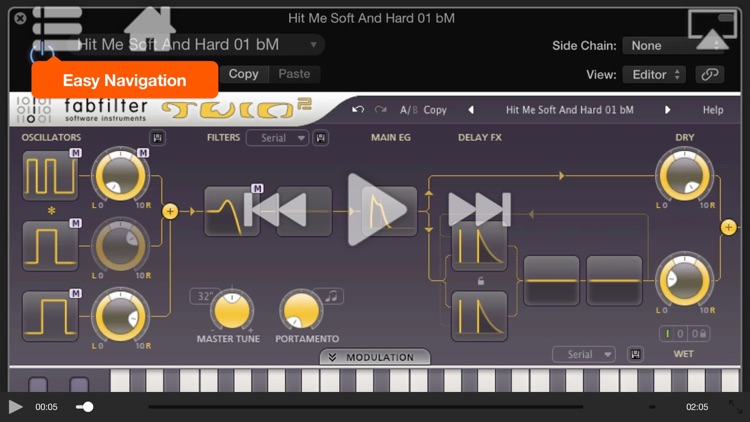
Task: Open Delay Serial routing dropdown
Action: point(584,355)
